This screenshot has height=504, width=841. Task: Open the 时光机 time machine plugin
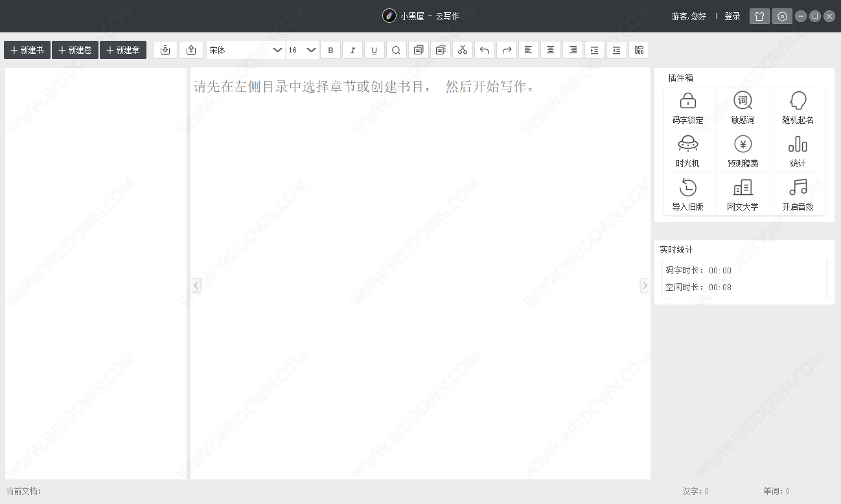688,152
